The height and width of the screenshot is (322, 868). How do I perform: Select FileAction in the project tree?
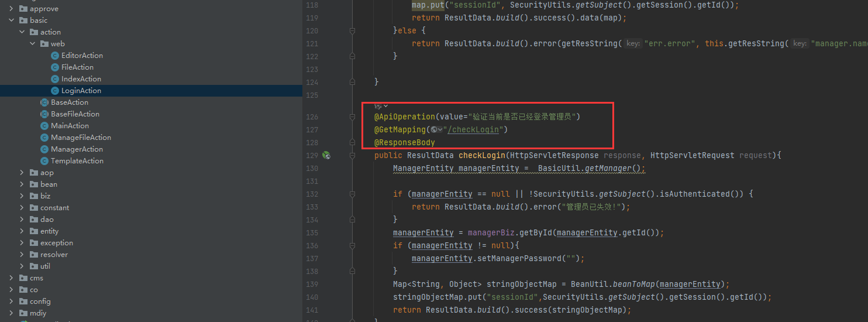click(77, 67)
